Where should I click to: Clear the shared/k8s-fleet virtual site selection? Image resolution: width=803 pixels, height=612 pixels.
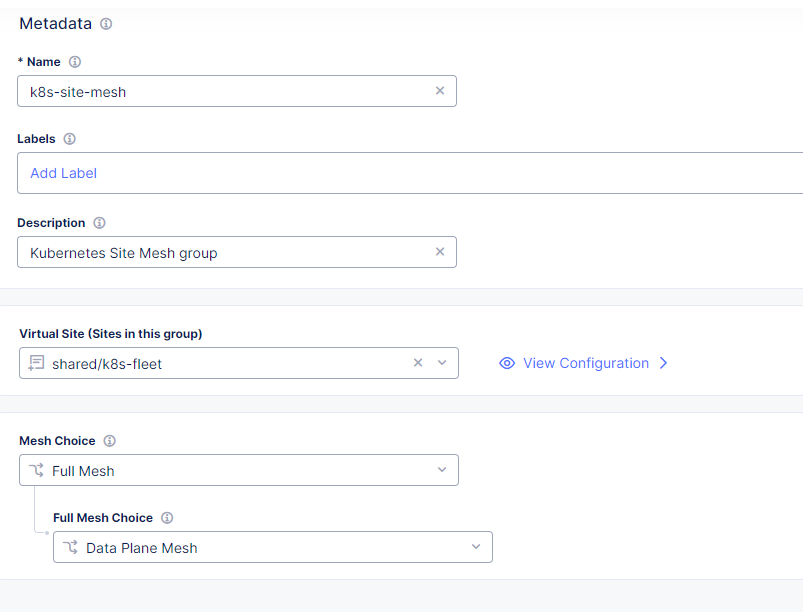point(419,363)
